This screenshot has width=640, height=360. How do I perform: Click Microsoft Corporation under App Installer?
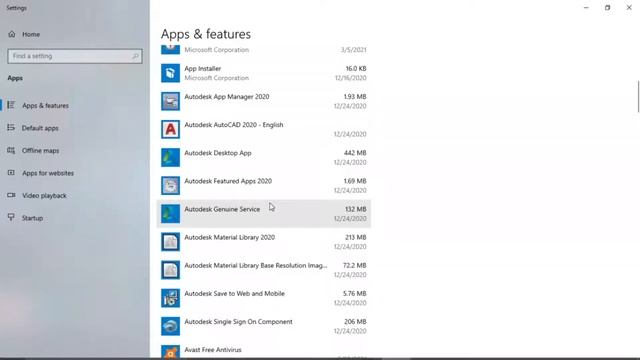pyautogui.click(x=216, y=78)
